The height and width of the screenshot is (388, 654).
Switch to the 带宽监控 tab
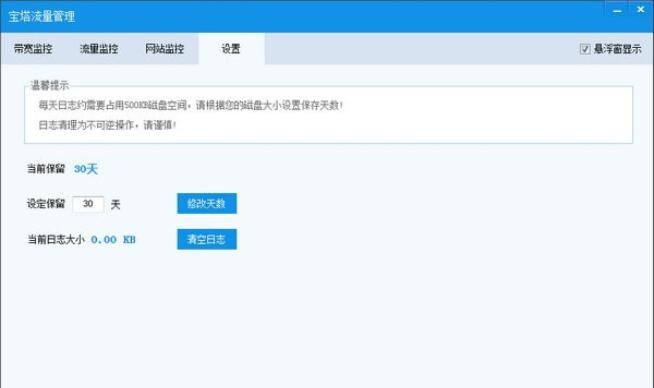tap(33, 49)
